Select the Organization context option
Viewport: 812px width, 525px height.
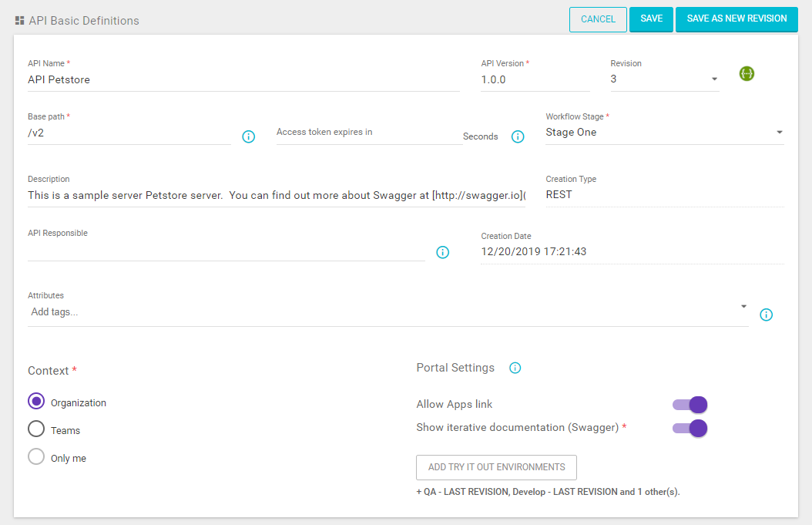tap(36, 402)
